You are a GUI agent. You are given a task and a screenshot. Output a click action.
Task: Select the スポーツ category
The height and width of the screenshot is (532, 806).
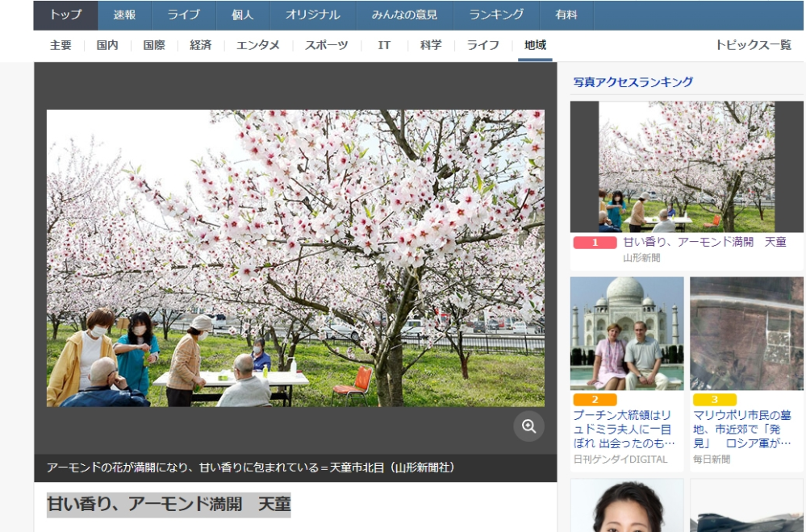pyautogui.click(x=326, y=45)
